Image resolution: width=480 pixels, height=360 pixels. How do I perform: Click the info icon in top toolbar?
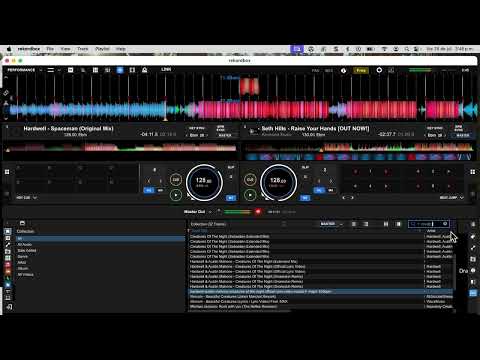pos(343,70)
